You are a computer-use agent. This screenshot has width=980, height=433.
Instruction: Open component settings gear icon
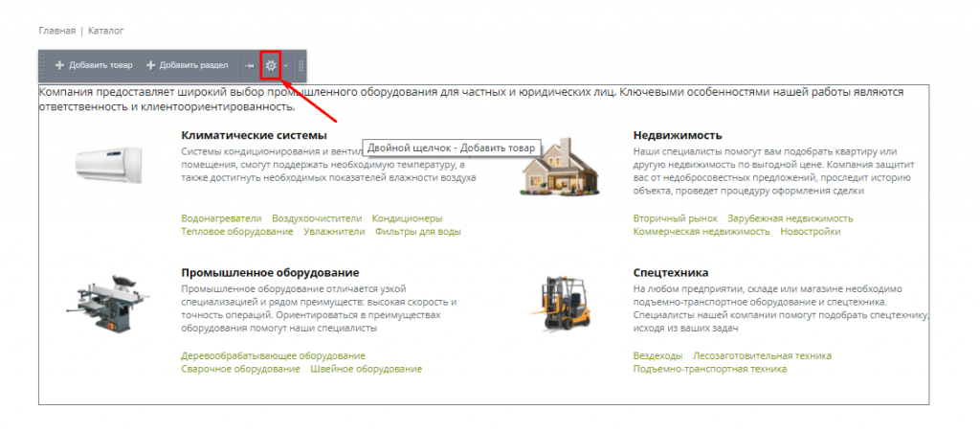coord(271,65)
